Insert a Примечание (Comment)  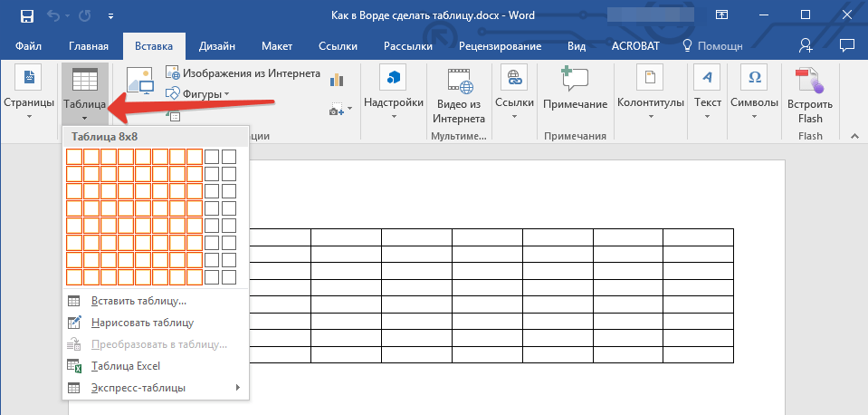(575, 92)
